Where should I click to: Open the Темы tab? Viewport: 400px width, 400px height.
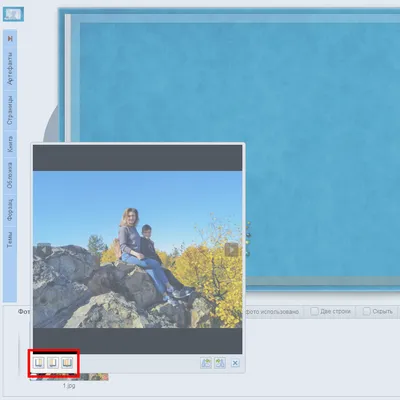(x=10, y=239)
